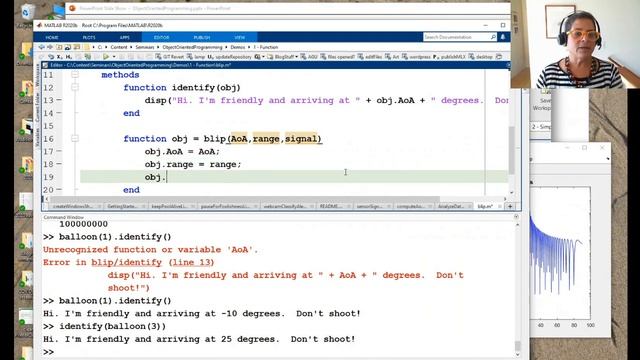Click the publishMLX shortcut
This screenshot has width=640, height=360.
(449, 57)
